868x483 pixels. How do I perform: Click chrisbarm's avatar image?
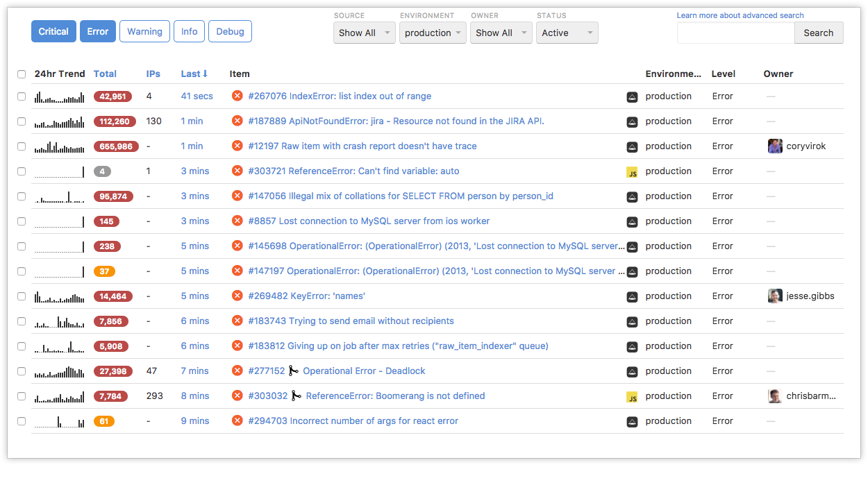(x=775, y=396)
